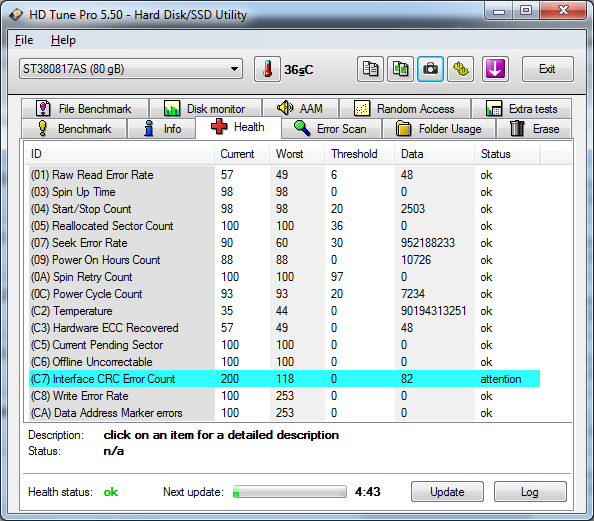594x521 pixels.
Task: Copy info to clipboard with first toolbar icon
Action: 370,69
